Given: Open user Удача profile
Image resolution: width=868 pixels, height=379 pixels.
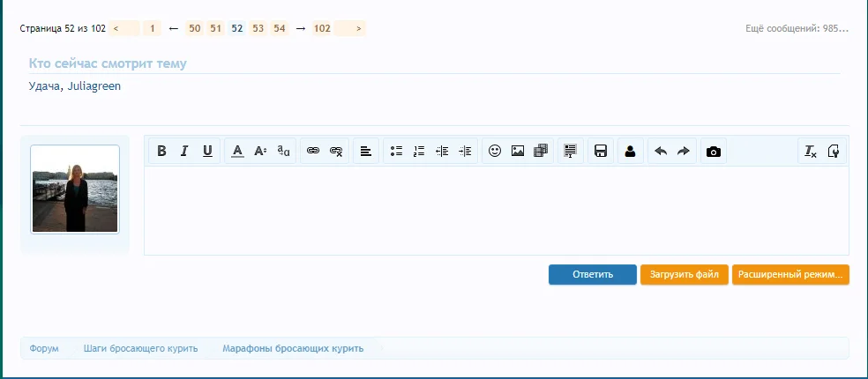Looking at the screenshot, I should coord(43,86).
